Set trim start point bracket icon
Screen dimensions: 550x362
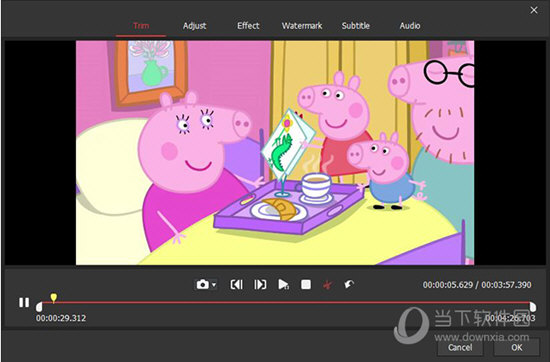(x=237, y=284)
